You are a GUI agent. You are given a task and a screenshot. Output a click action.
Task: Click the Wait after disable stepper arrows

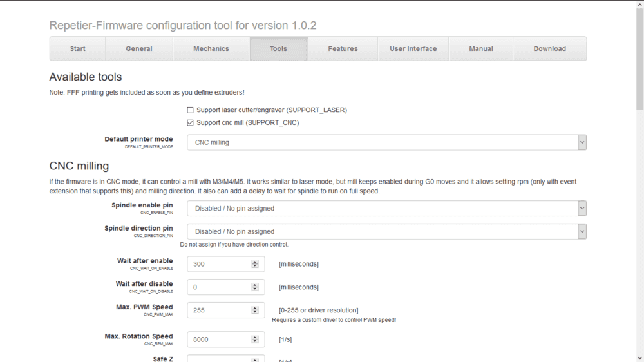pyautogui.click(x=255, y=287)
